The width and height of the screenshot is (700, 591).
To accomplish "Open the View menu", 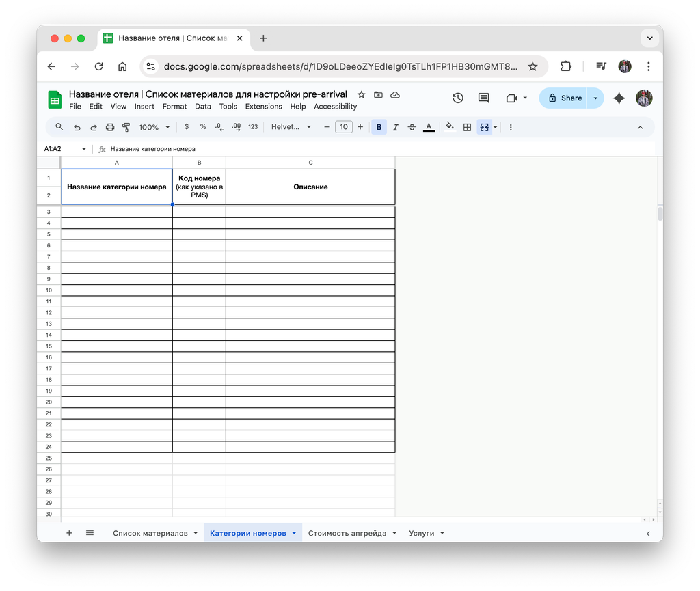I will 118,107.
